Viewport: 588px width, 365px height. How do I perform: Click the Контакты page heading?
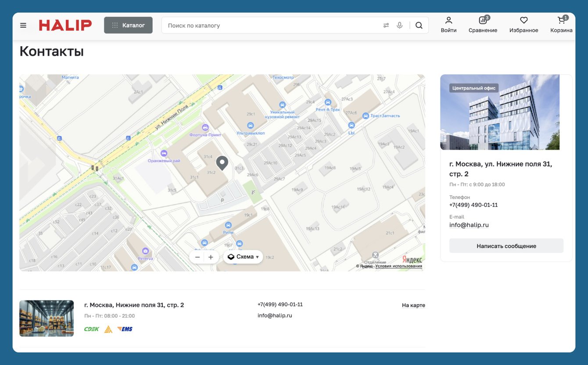click(52, 51)
